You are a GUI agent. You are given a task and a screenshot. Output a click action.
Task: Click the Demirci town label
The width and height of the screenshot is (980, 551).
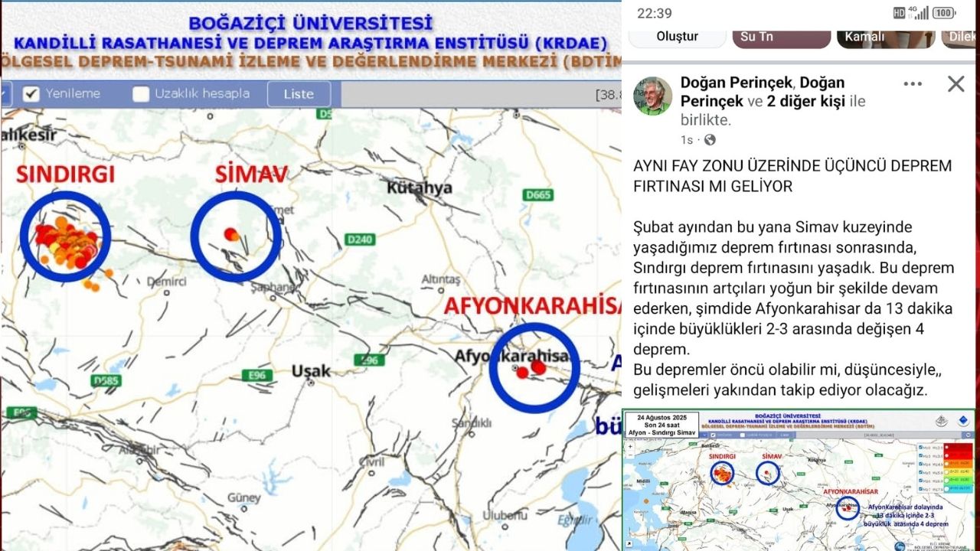[x=166, y=282]
